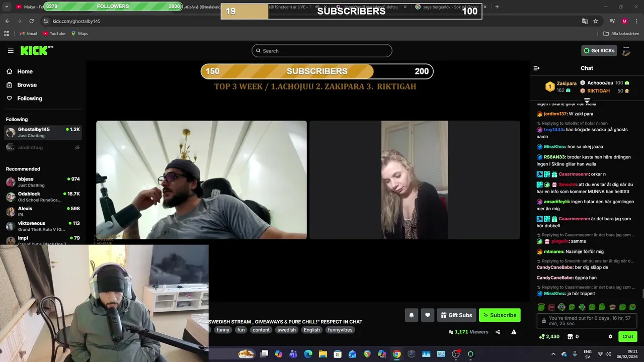
Task: Follow the channel with the heart button
Action: pyautogui.click(x=428, y=315)
